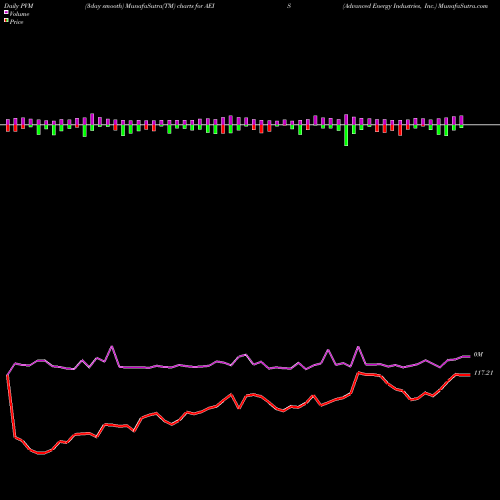Viewport: 500px width, 500px height.
Task: Click the '0M' volume value label
Action: pos(478,355)
